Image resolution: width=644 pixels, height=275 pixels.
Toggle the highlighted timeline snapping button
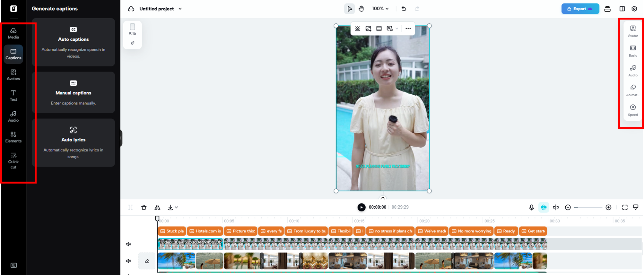pyautogui.click(x=544, y=207)
